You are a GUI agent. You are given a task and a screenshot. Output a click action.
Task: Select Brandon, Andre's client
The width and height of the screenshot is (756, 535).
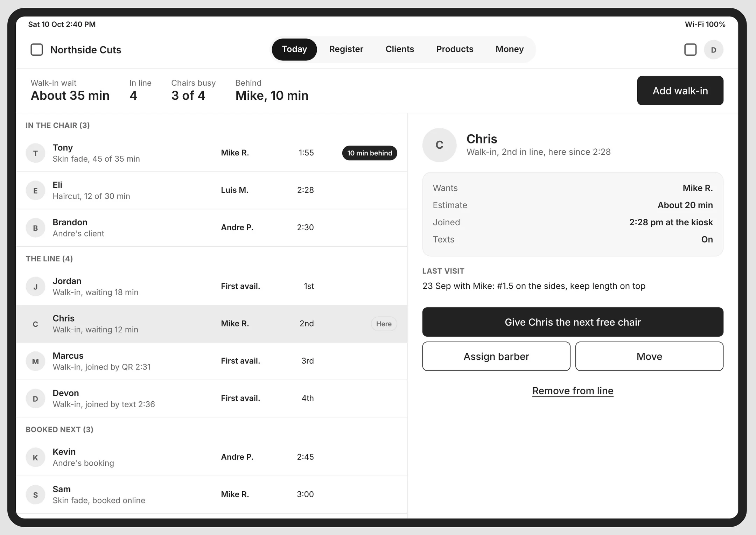[x=211, y=228]
